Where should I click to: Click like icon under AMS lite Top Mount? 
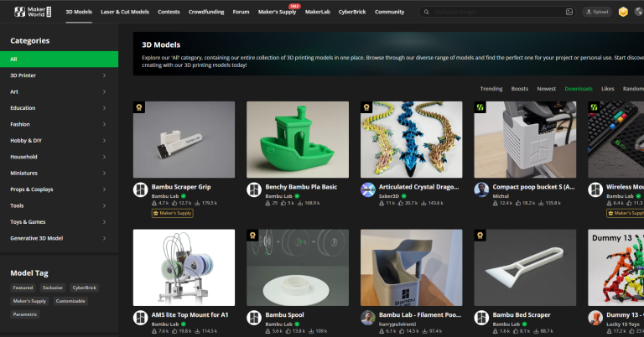pyautogui.click(x=174, y=331)
